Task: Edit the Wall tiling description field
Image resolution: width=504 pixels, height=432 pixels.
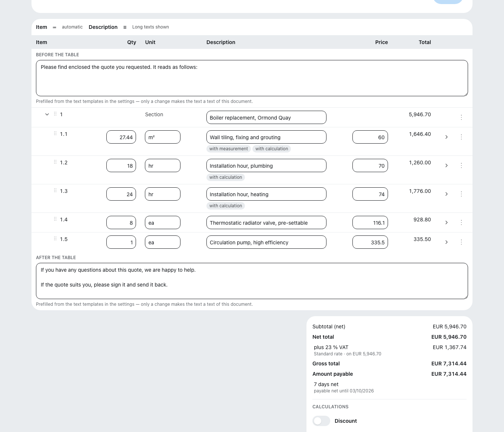Action: [266, 137]
